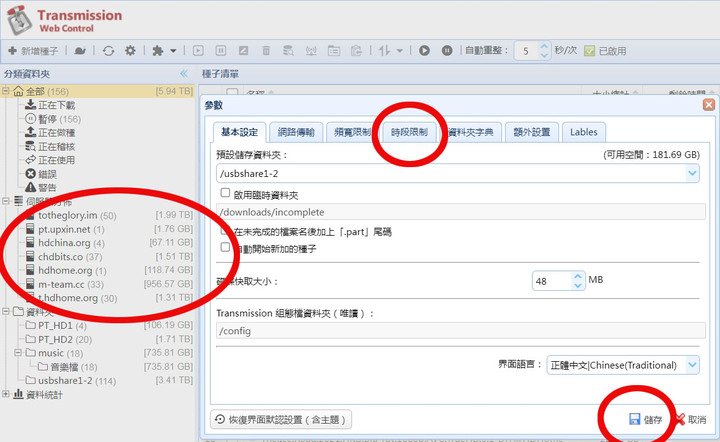The height and width of the screenshot is (442, 720).
Task: Open settings via the toolbar gear icon
Action: tap(130, 50)
